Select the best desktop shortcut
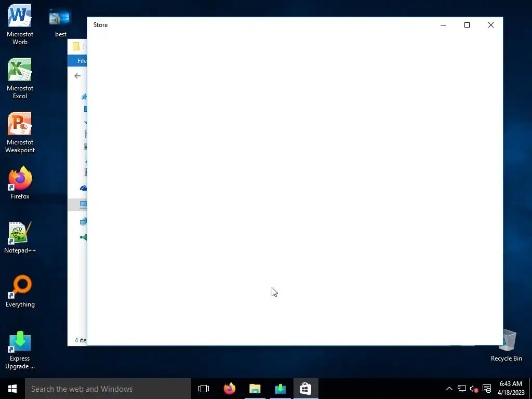The image size is (532, 399). tap(60, 22)
